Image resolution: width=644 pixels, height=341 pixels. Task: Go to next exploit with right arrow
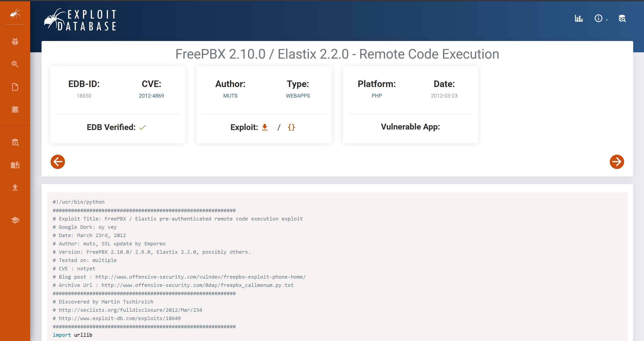click(617, 162)
